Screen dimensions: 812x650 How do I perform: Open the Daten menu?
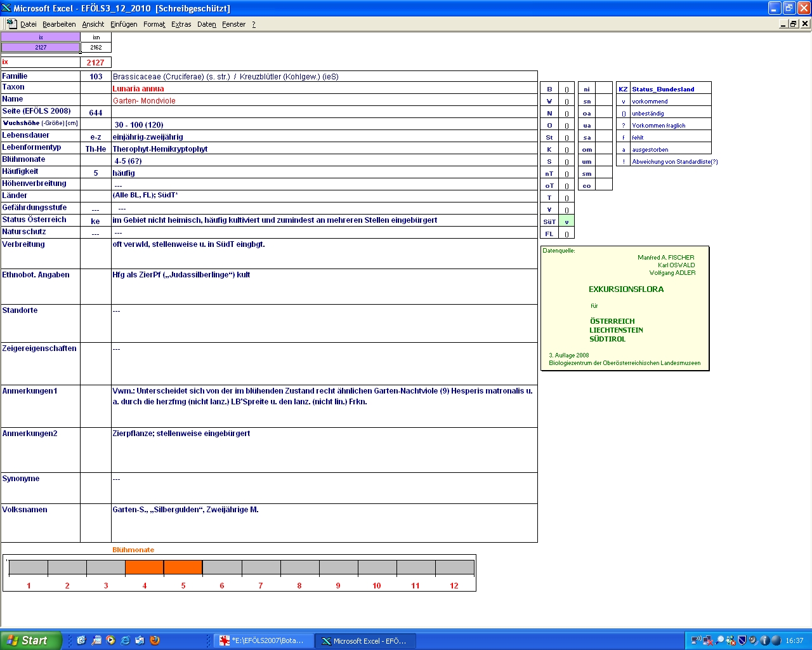pos(206,24)
